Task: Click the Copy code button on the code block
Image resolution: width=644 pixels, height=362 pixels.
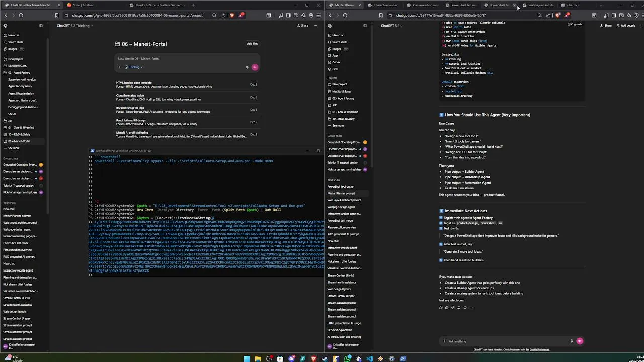Action: click(575, 24)
